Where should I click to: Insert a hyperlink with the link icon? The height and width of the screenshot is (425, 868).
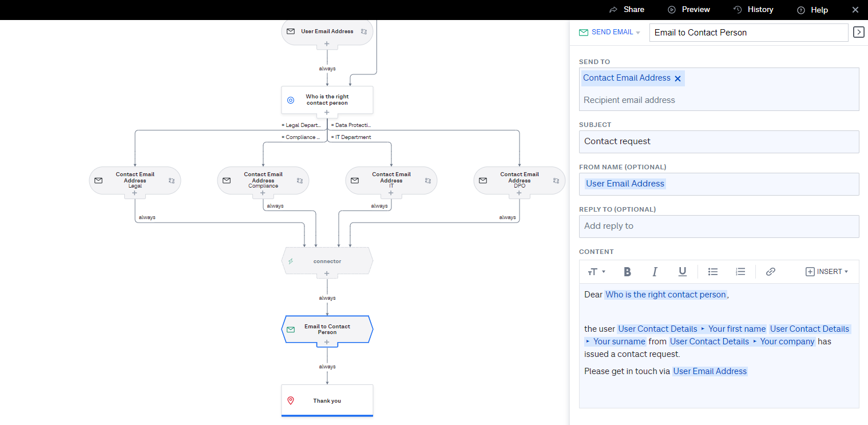pyautogui.click(x=770, y=272)
